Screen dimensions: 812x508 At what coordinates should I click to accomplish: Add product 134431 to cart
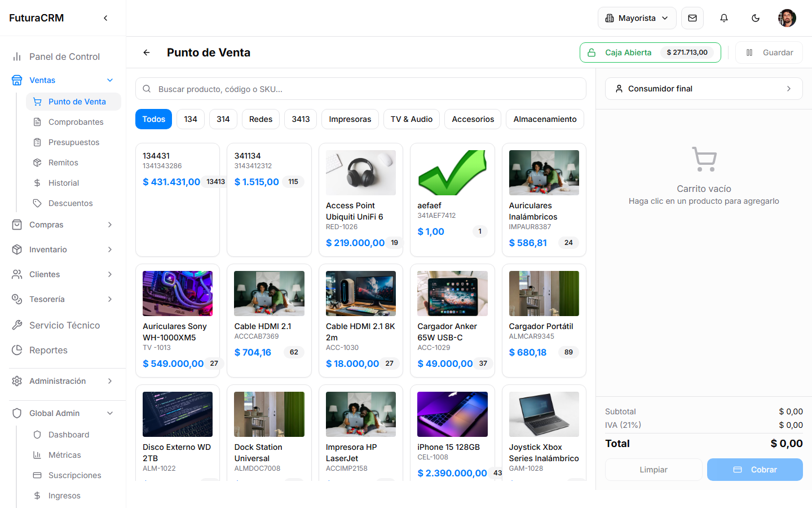(178, 200)
